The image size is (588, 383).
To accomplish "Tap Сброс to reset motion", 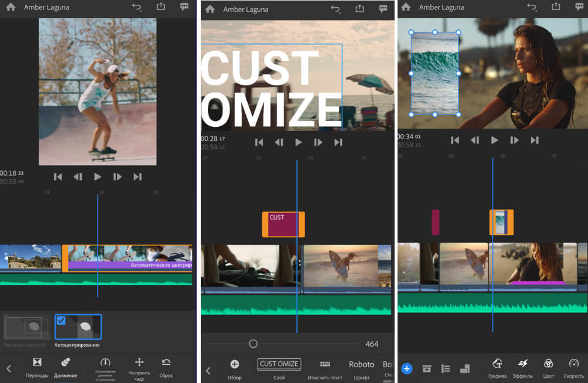I will coord(166,368).
